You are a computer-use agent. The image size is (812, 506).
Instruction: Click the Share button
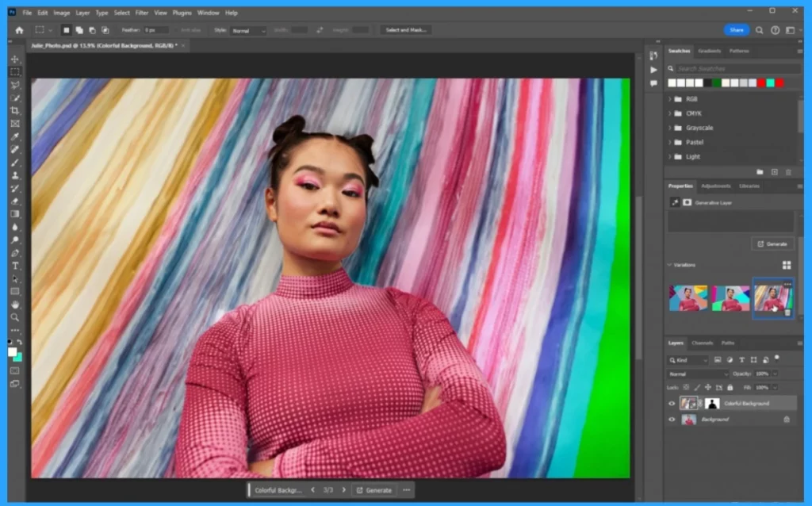tap(737, 30)
